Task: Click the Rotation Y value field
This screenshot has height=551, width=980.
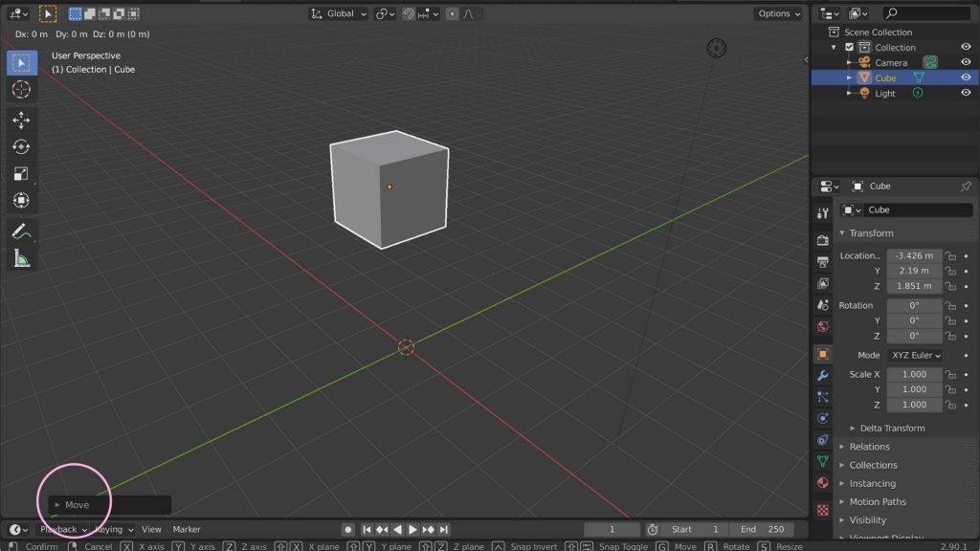Action: pos(914,321)
